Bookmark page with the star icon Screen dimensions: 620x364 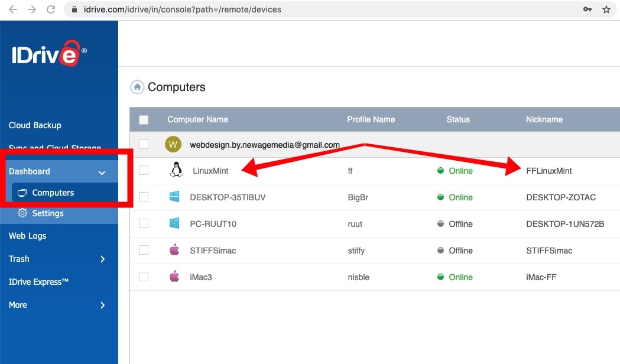pos(606,9)
